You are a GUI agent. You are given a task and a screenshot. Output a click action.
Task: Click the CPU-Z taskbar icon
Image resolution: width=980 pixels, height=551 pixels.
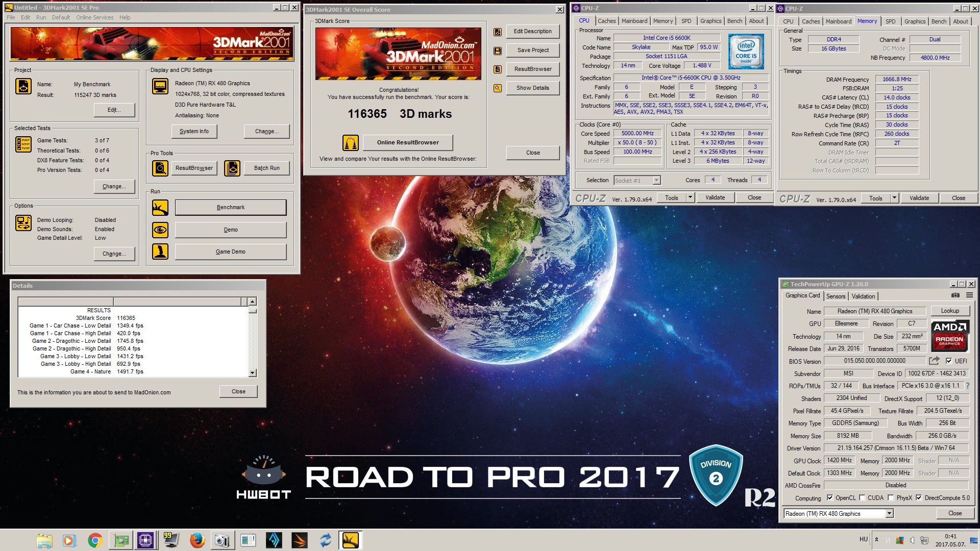pyautogui.click(x=145, y=540)
